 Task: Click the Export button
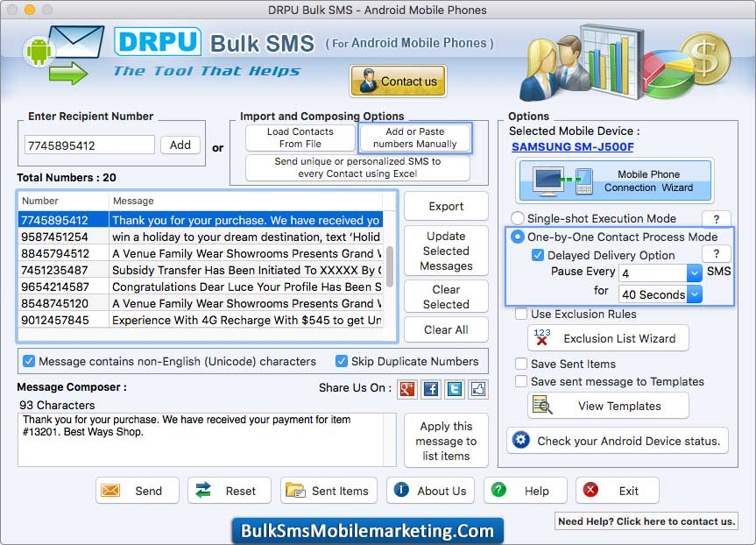446,207
